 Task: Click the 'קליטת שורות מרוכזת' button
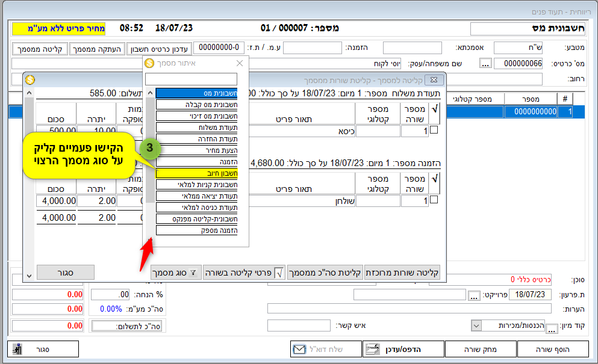coord(402,273)
